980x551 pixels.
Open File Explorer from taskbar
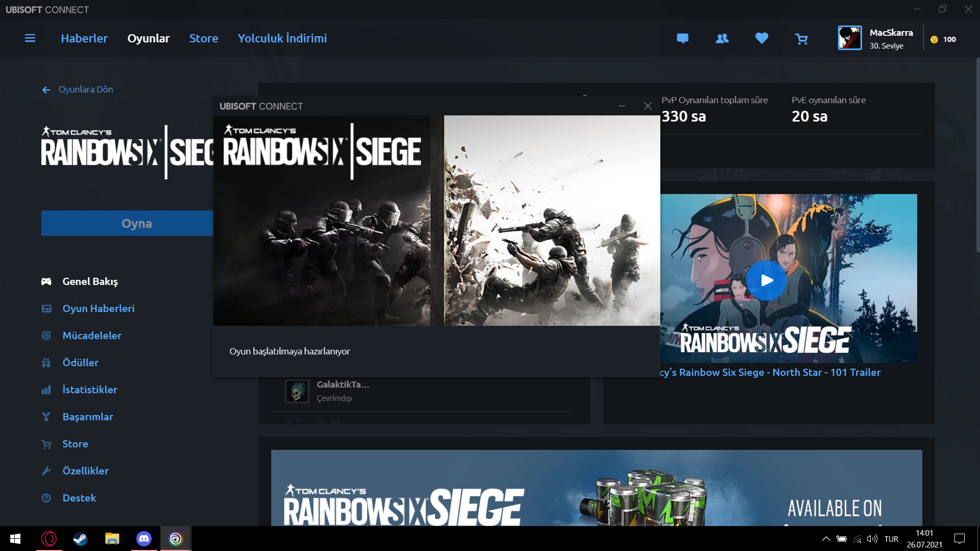point(112,539)
